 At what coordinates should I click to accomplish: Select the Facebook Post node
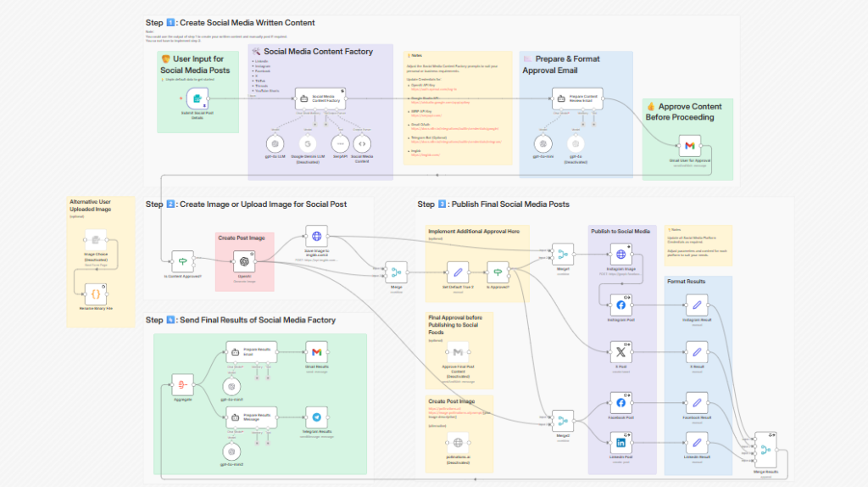click(x=621, y=403)
